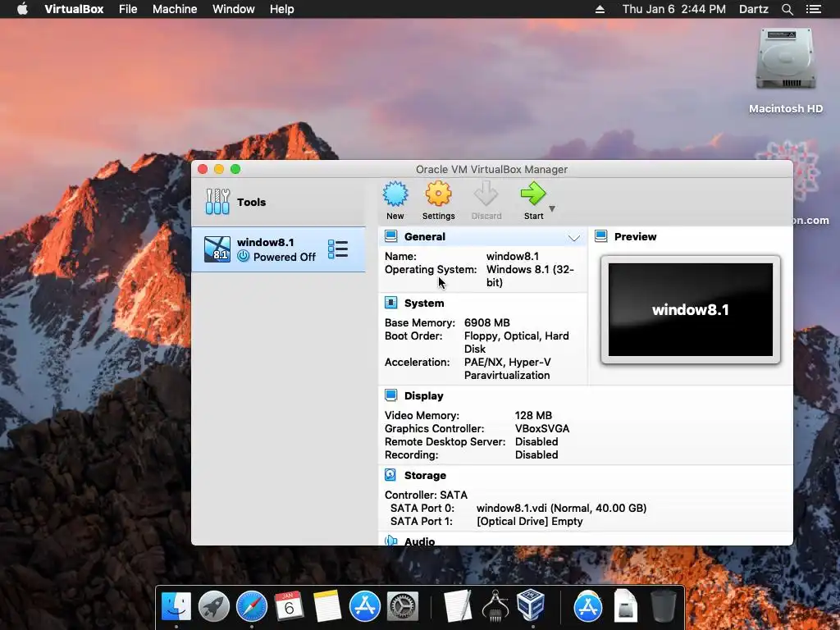
Task: Click the Display section icon
Action: pyautogui.click(x=391, y=395)
